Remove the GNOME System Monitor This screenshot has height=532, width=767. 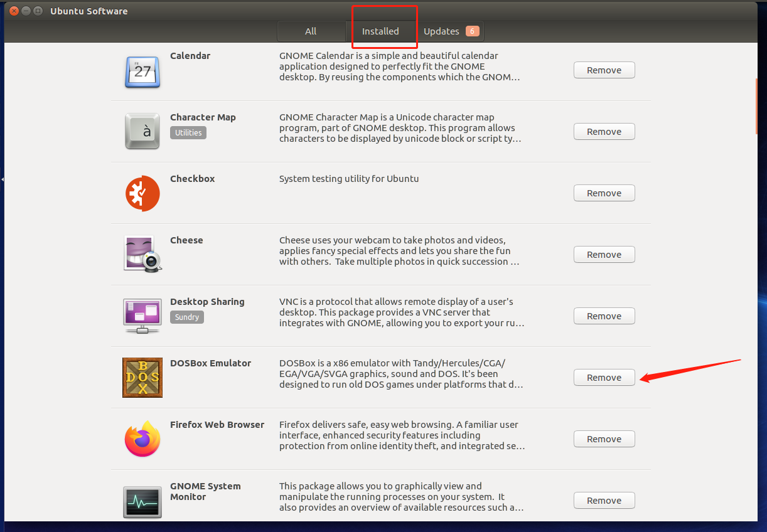tap(604, 501)
